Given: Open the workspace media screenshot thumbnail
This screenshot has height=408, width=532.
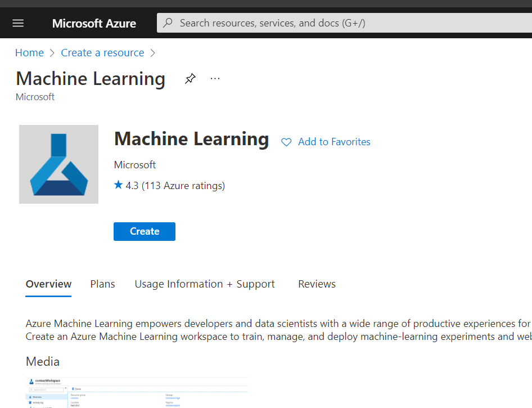Looking at the screenshot, I should point(137,392).
